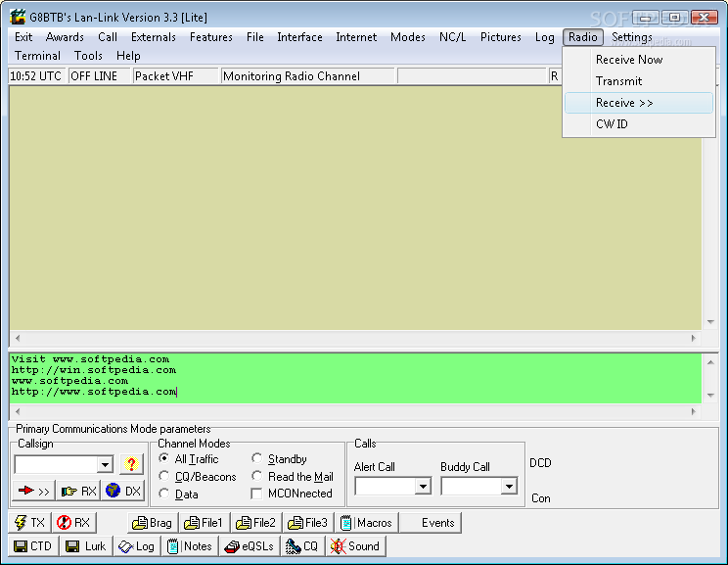Choose Transmit from Radio menu
Screen dimensions: 728x565
pos(639,81)
